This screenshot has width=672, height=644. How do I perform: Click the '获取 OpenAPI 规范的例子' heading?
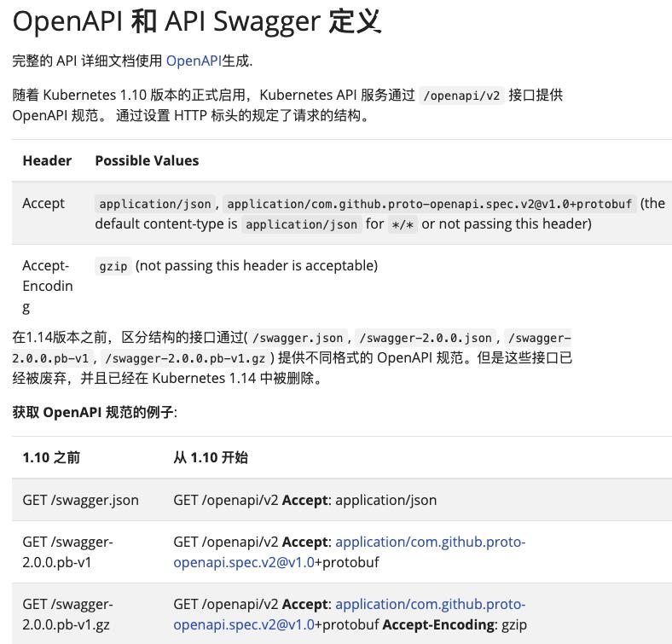point(95,413)
